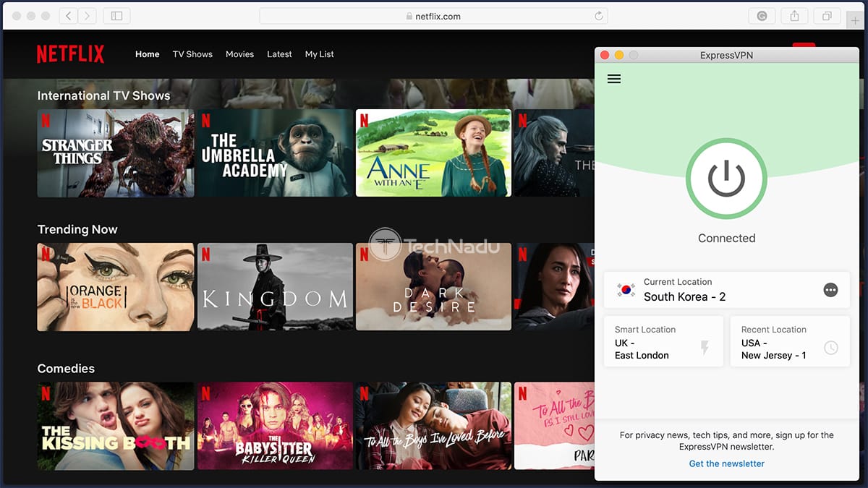View My List on Netflix
The width and height of the screenshot is (868, 488).
(x=320, y=54)
